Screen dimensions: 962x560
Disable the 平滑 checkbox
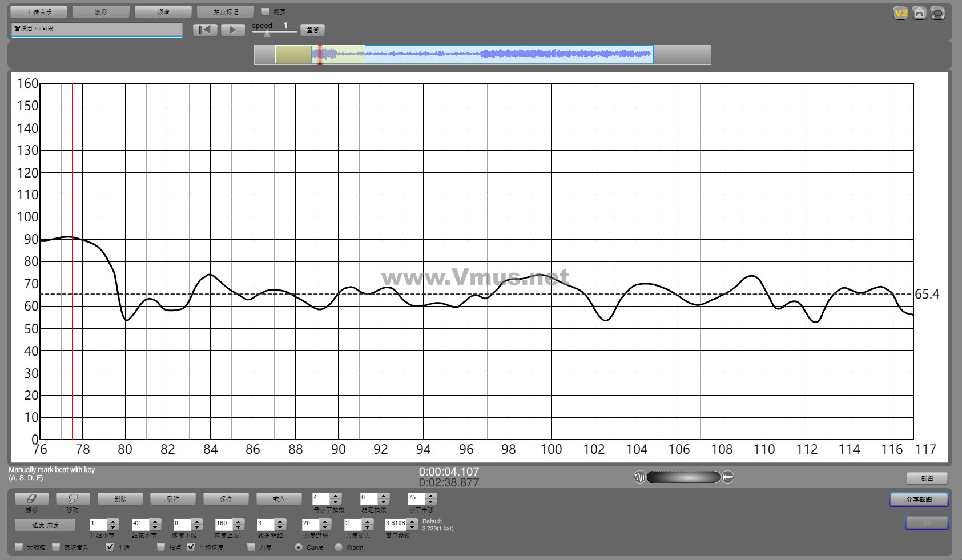(x=110, y=547)
